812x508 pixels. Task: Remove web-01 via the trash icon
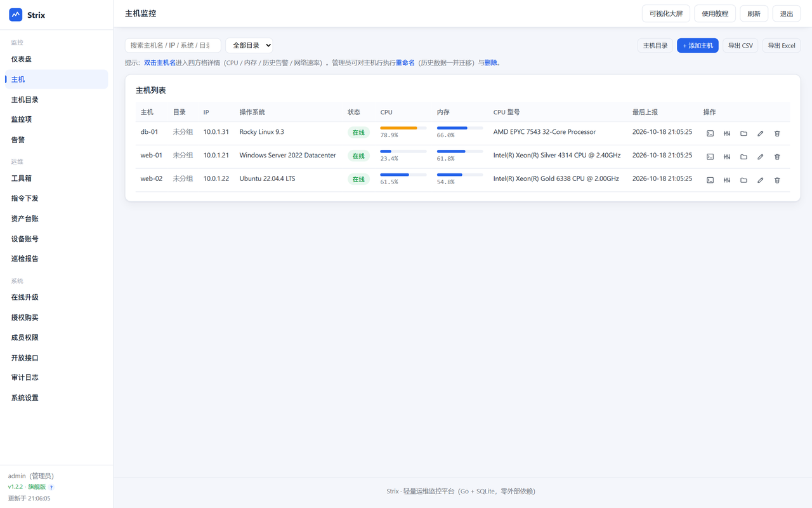tap(777, 157)
